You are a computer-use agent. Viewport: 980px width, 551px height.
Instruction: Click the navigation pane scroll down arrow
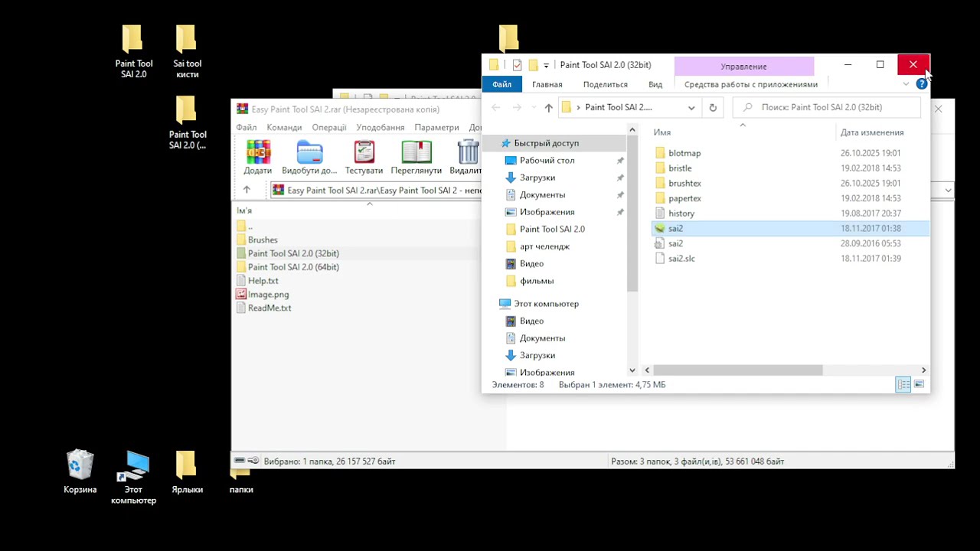tap(632, 370)
